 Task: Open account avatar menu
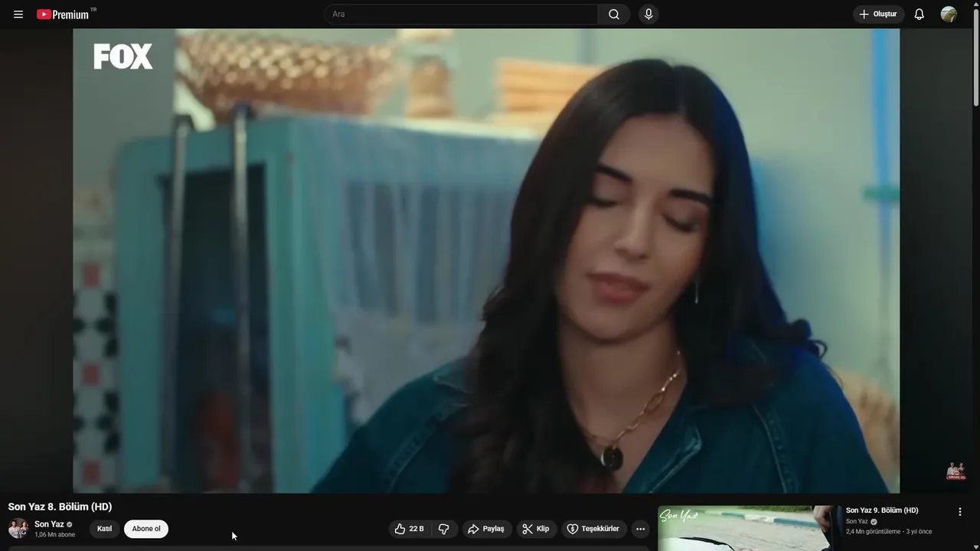[x=949, y=15]
